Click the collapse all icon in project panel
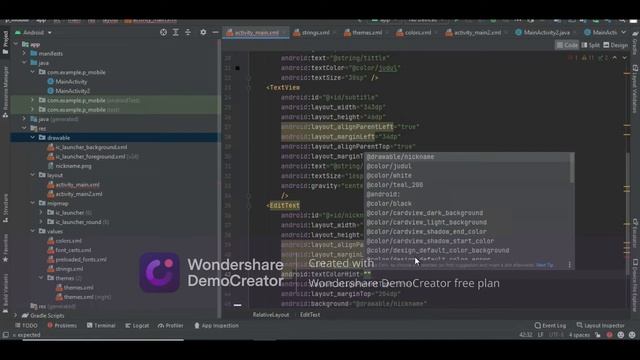Viewport: 640px width, 360px height. tap(188, 32)
